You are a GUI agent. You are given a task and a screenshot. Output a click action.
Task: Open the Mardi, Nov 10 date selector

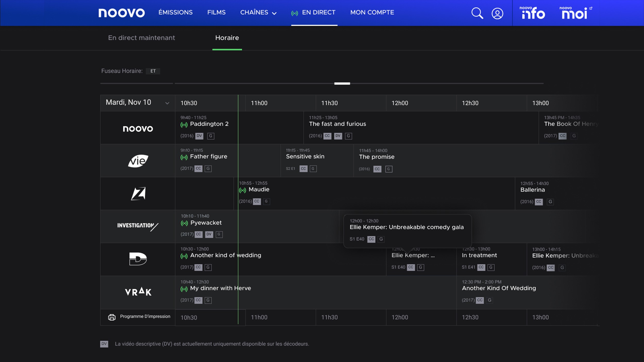pos(138,103)
